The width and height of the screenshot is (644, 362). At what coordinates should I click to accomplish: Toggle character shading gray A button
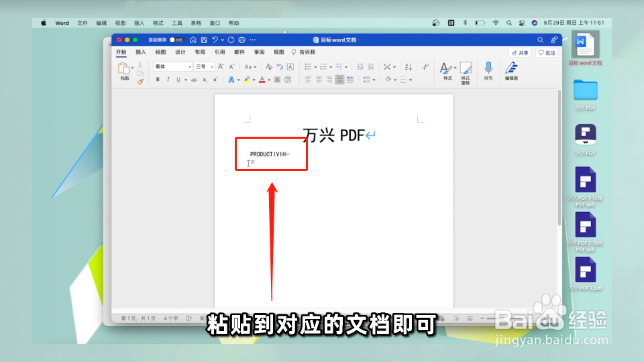tap(277, 80)
